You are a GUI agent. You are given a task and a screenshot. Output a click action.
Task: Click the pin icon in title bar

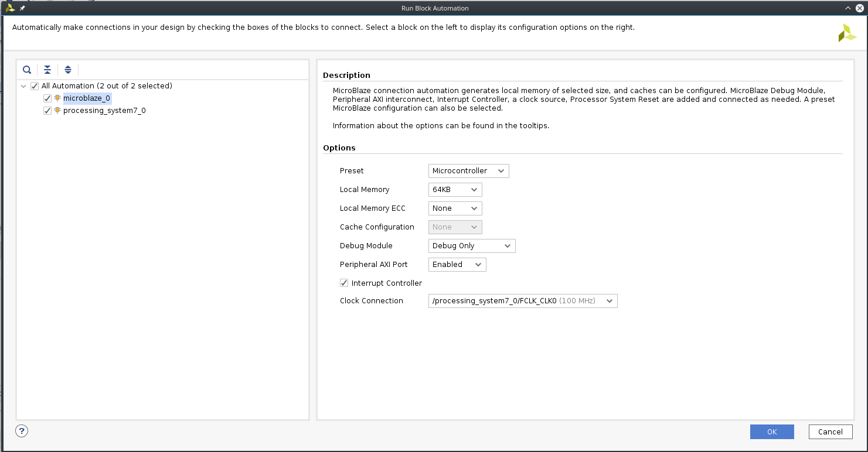pyautogui.click(x=22, y=8)
